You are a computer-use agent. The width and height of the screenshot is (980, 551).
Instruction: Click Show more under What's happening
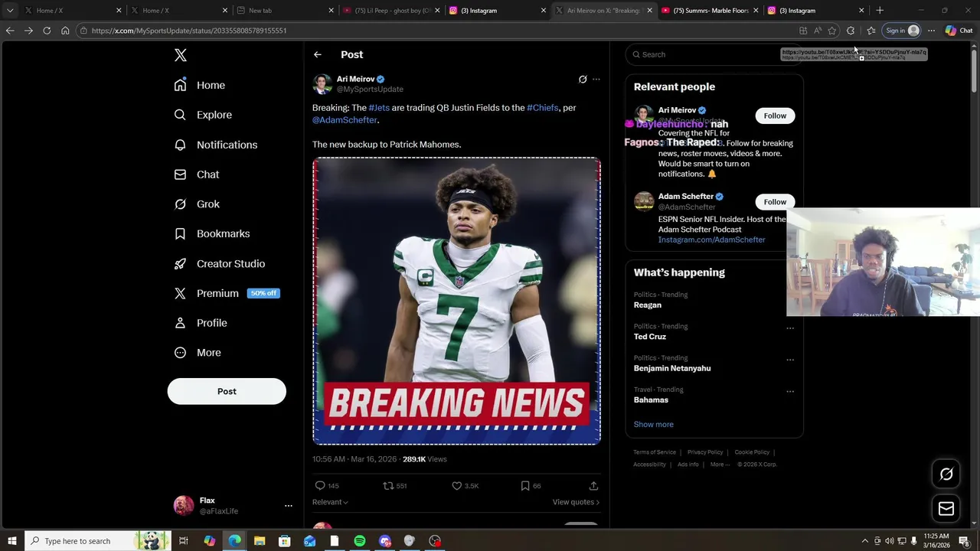coord(653,424)
